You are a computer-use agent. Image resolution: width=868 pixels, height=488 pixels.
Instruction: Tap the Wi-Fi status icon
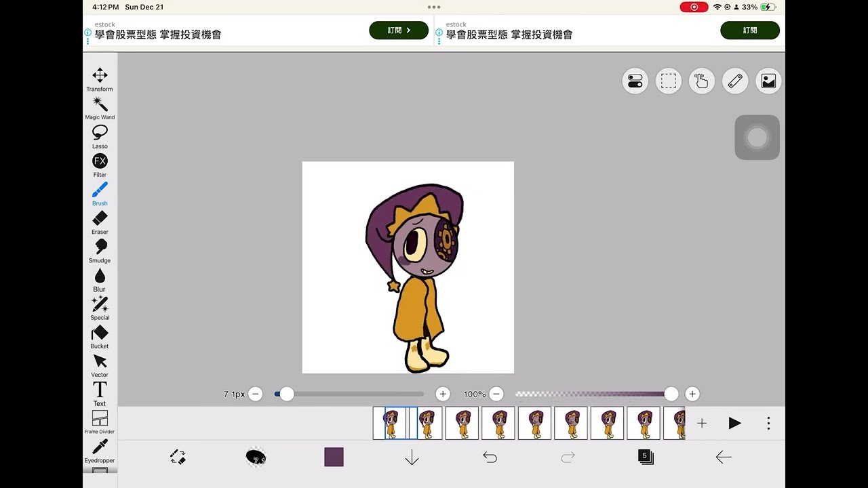point(717,7)
